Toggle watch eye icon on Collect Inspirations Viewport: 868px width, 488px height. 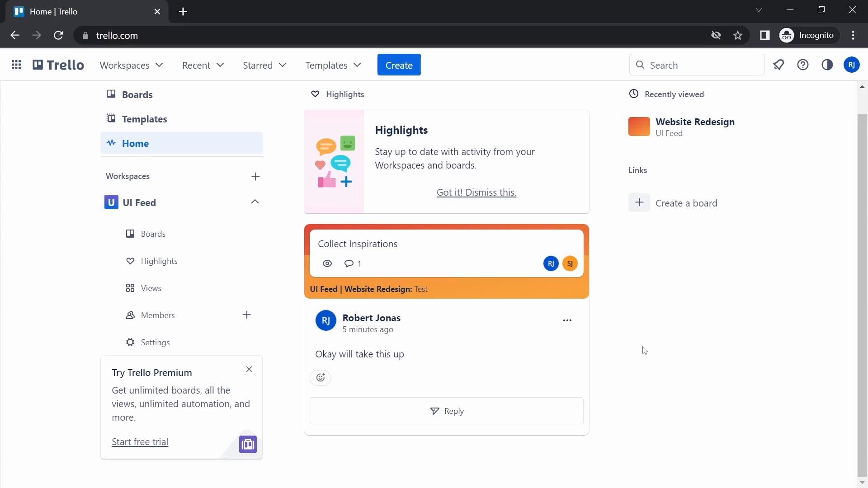pyautogui.click(x=327, y=263)
